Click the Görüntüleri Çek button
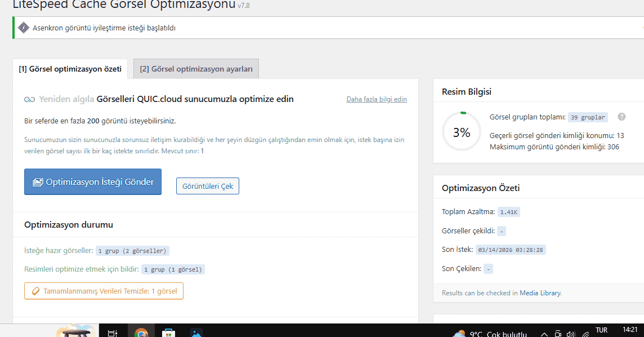 [207, 186]
